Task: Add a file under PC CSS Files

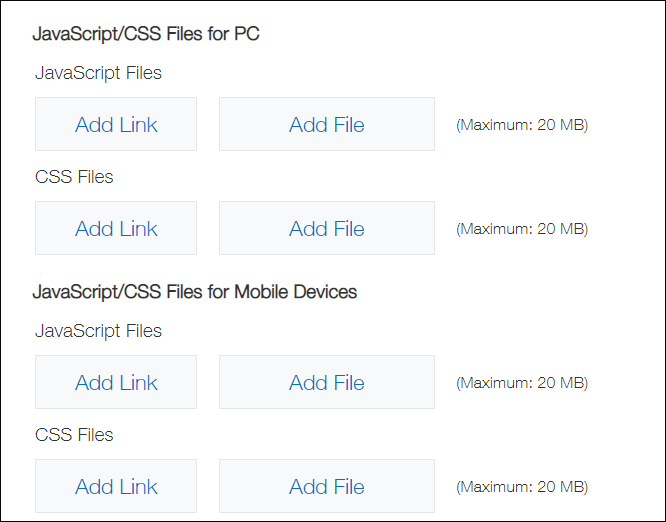Action: pos(326,228)
